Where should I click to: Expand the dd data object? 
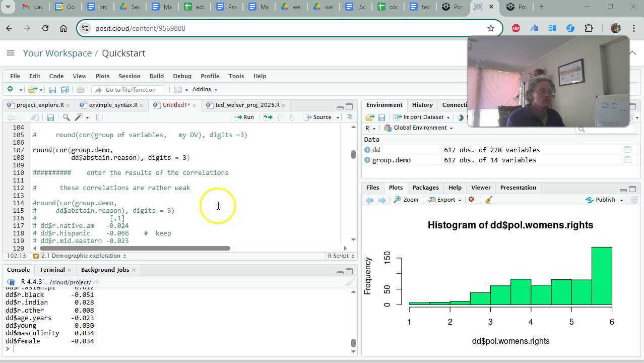367,150
